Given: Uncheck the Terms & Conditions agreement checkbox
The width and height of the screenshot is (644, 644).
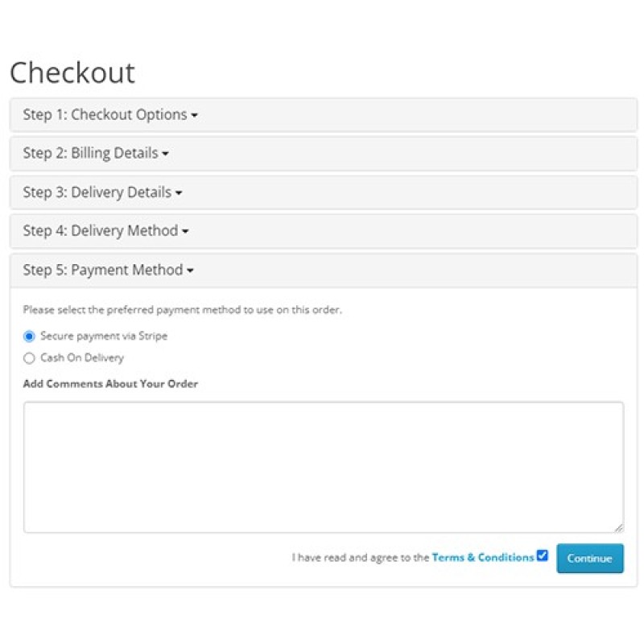Looking at the screenshot, I should (542, 555).
